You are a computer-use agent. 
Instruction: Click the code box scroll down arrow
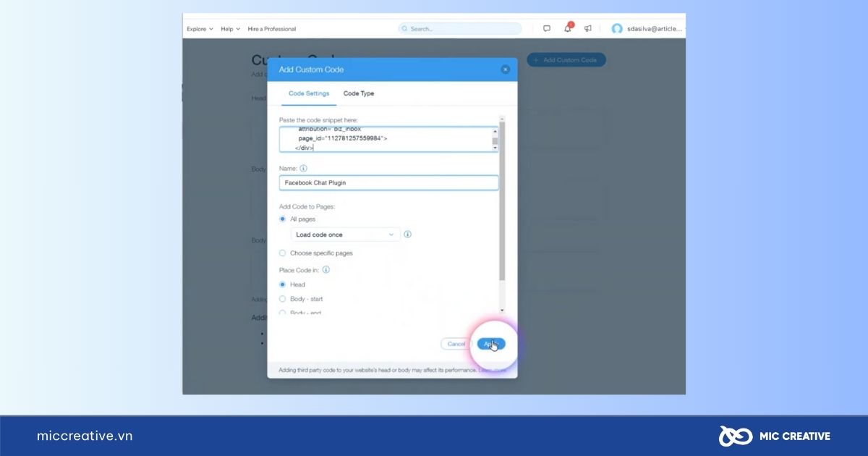(495, 148)
